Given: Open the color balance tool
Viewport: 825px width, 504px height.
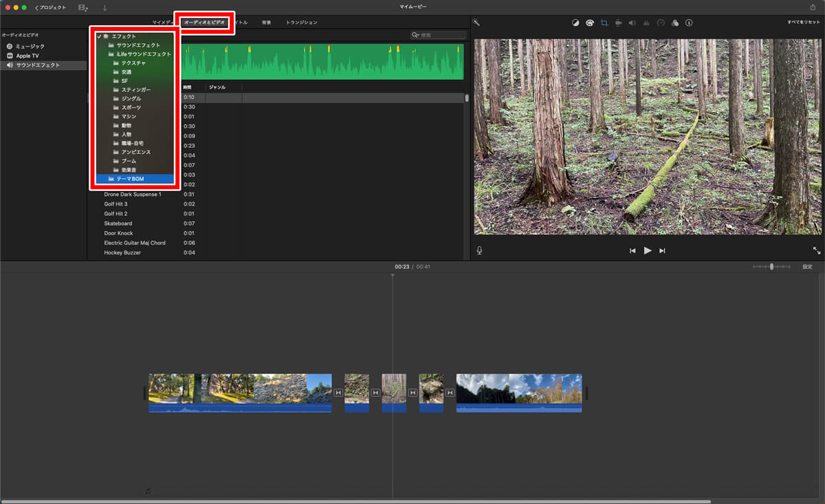Looking at the screenshot, I should pos(575,23).
